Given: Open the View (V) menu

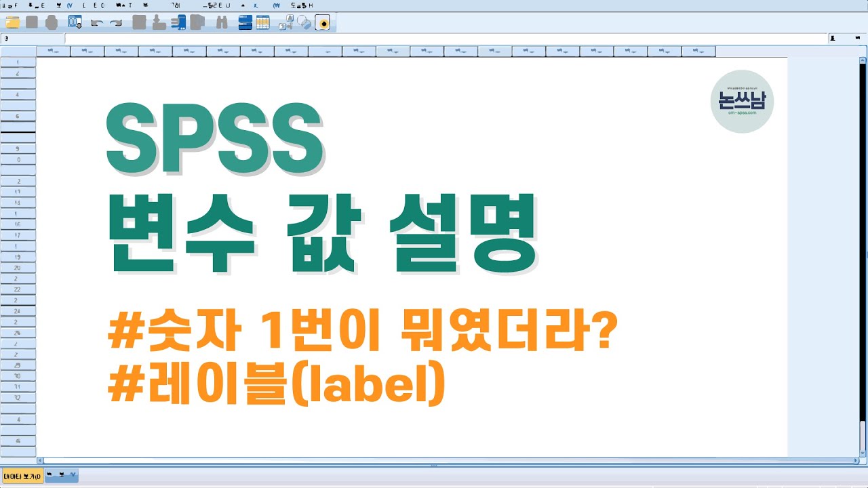Looking at the screenshot, I should click(64, 5).
